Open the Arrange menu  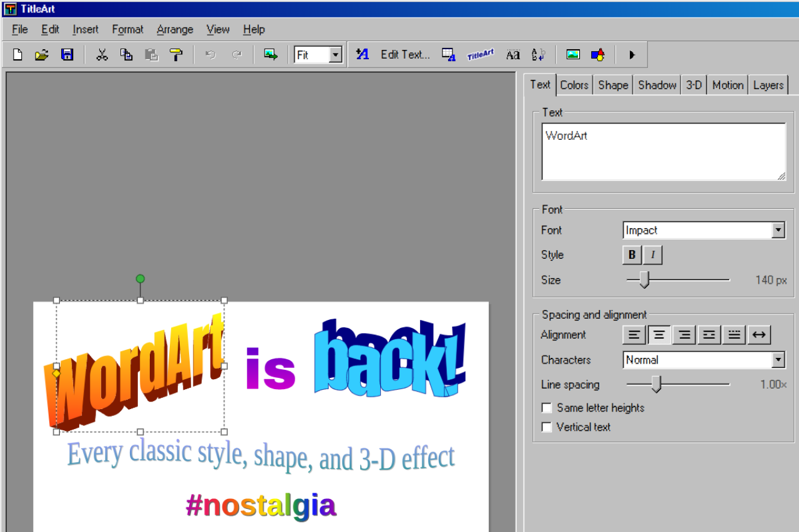pyautogui.click(x=175, y=29)
